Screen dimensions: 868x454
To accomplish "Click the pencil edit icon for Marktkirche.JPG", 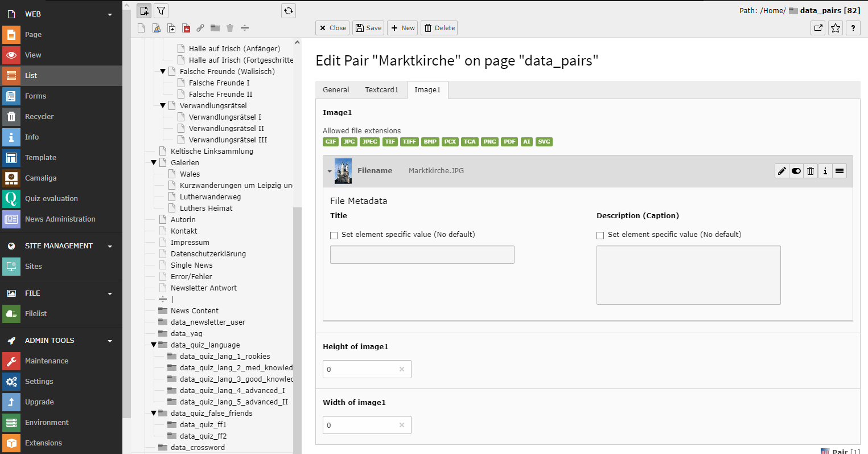I will coord(782,171).
